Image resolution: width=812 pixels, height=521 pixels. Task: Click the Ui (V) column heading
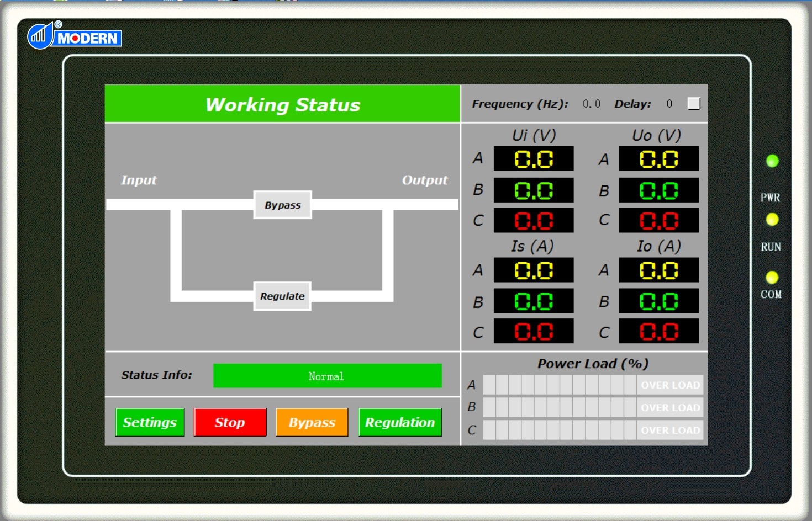tap(534, 135)
